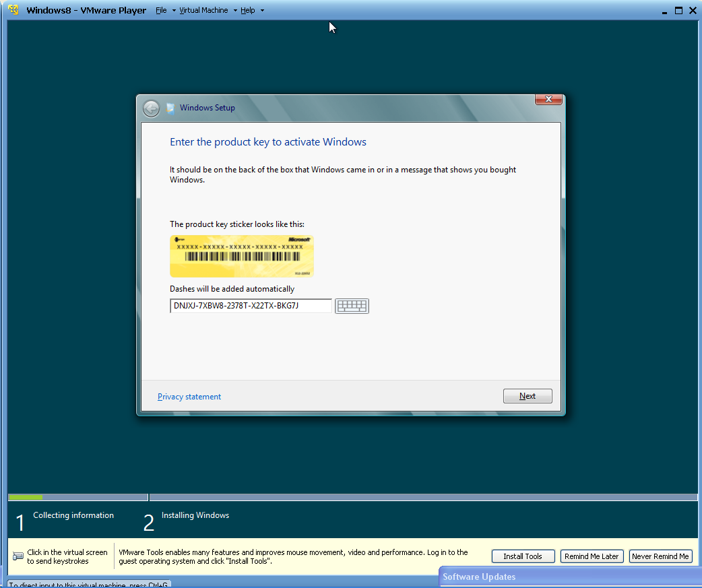Click Install Tools button
702x588 pixels.
(x=523, y=556)
